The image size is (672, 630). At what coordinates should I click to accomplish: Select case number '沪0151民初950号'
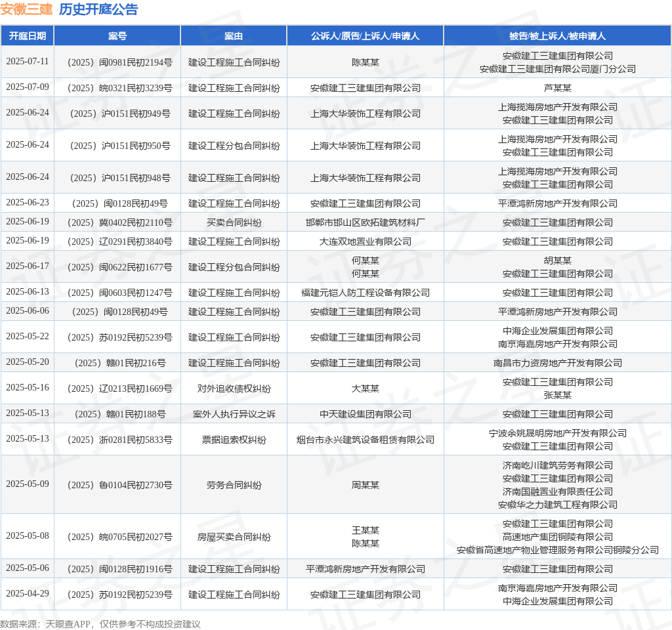click(136, 146)
